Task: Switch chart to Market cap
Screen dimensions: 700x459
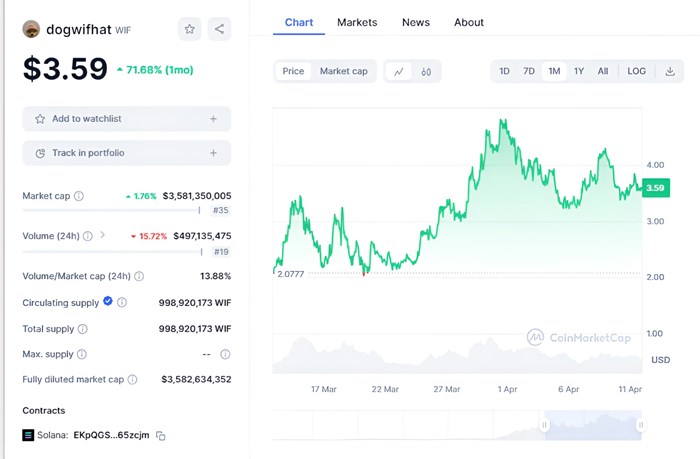Action: pos(343,71)
